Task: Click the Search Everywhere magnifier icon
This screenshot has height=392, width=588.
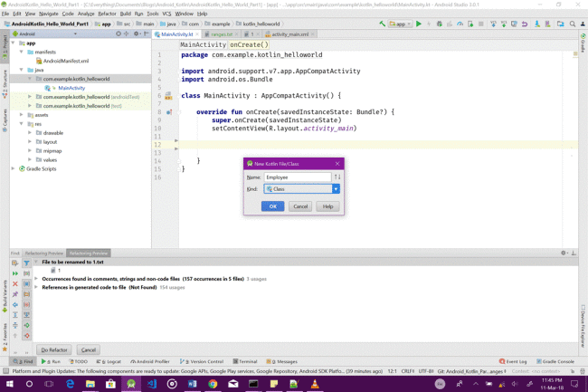Action: coord(573,24)
